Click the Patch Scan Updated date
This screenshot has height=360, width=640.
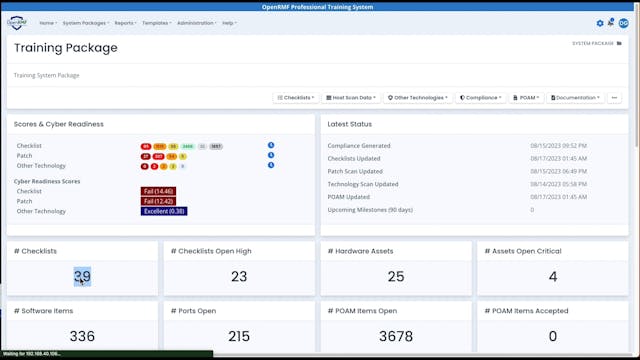point(558,171)
